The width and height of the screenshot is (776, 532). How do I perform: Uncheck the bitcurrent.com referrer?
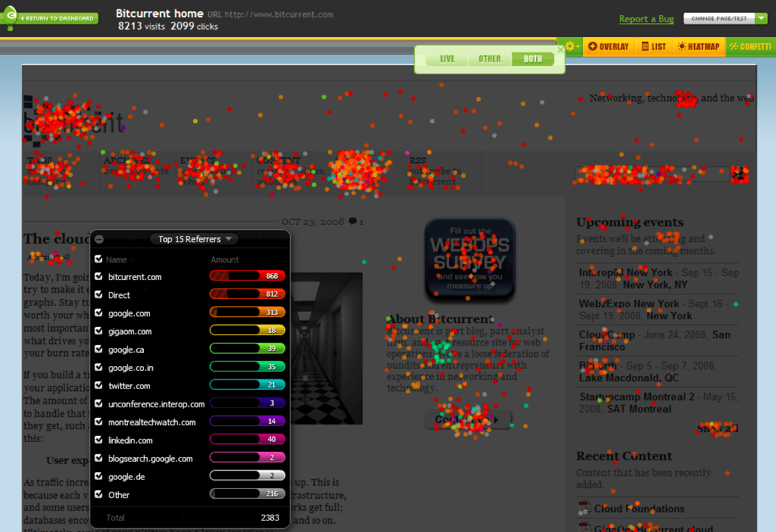pos(98,277)
